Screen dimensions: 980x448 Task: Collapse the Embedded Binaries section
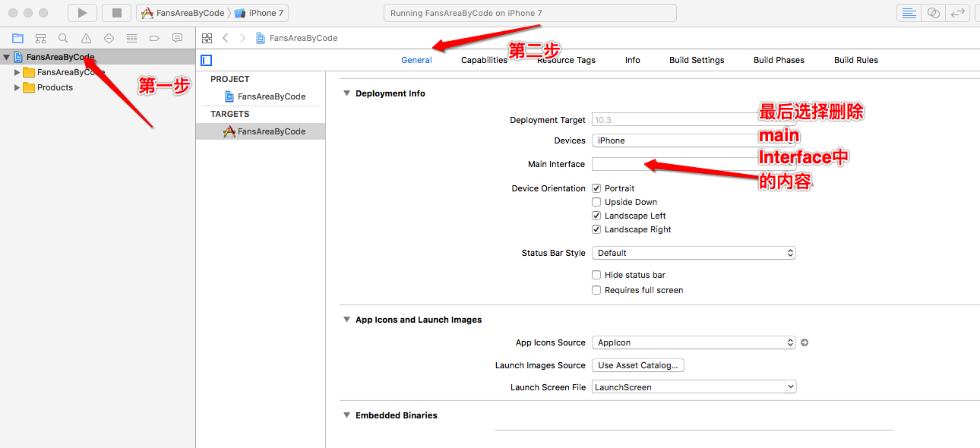(347, 415)
